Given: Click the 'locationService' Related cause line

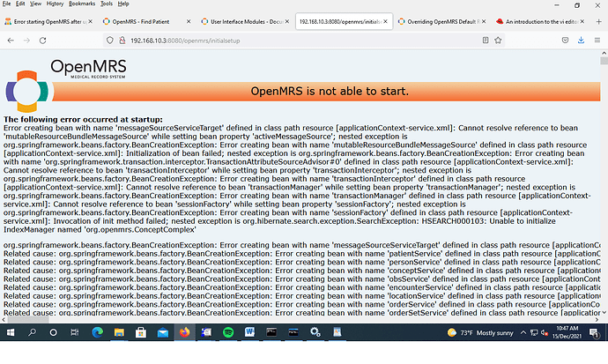Looking at the screenshot, I should [x=302, y=296].
